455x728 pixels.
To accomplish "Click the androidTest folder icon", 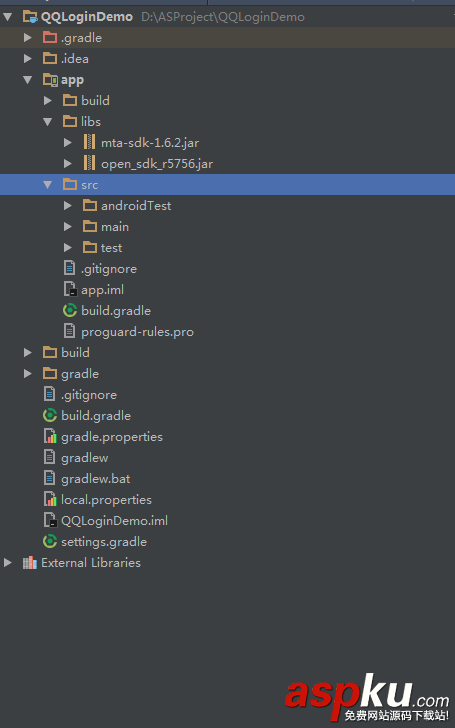I will (90, 205).
